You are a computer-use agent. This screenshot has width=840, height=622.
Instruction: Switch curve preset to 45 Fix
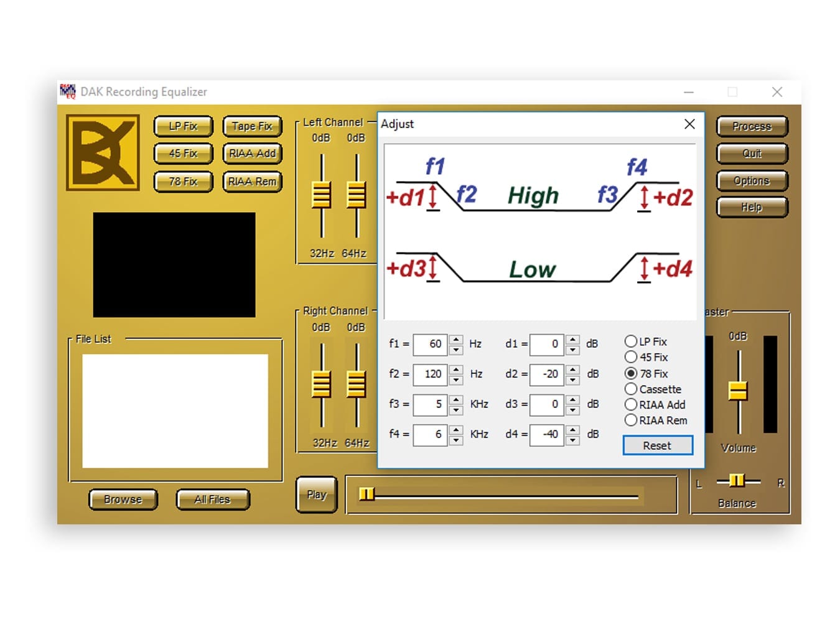pyautogui.click(x=631, y=357)
